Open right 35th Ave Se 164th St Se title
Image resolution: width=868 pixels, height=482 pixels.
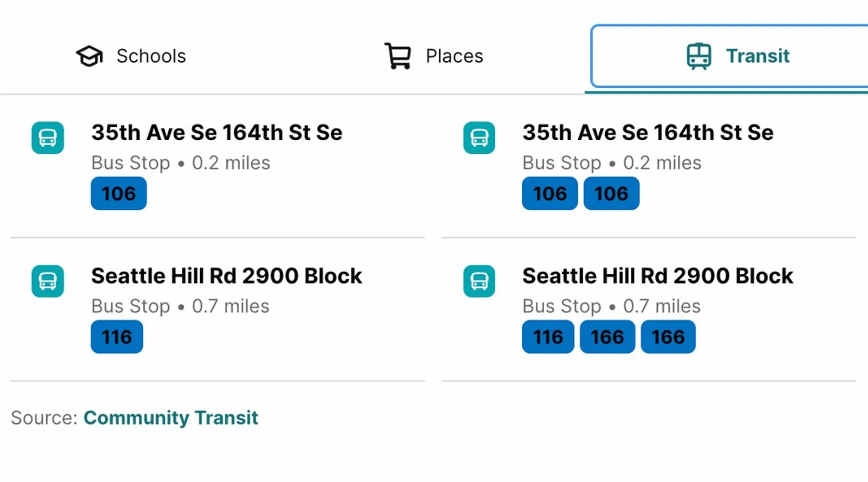648,133
